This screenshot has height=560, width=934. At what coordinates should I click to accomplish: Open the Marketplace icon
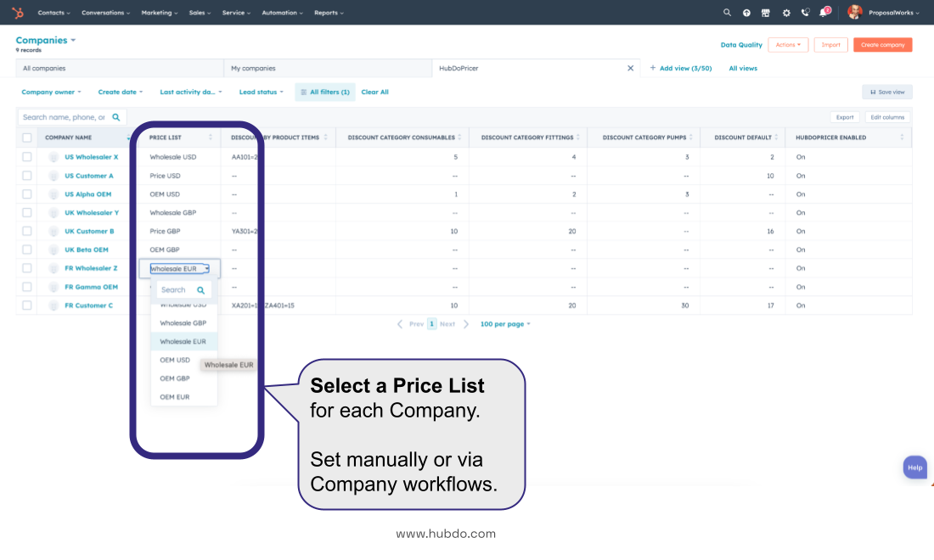click(765, 13)
